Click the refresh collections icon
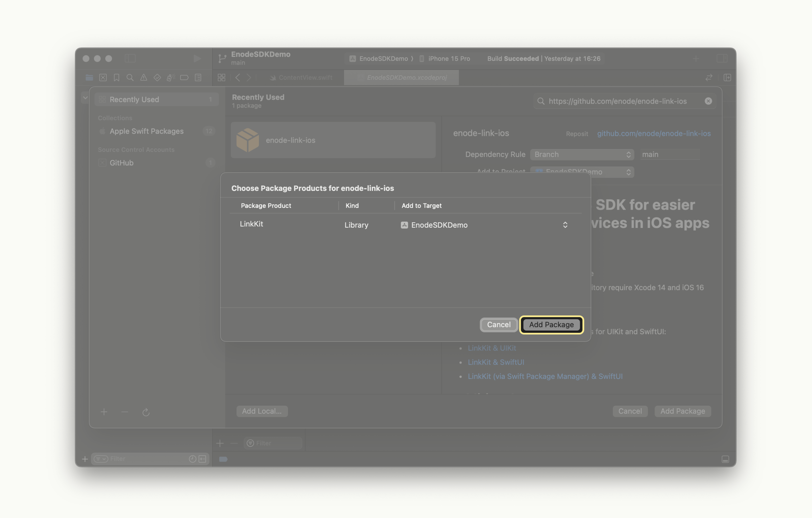 coord(146,412)
